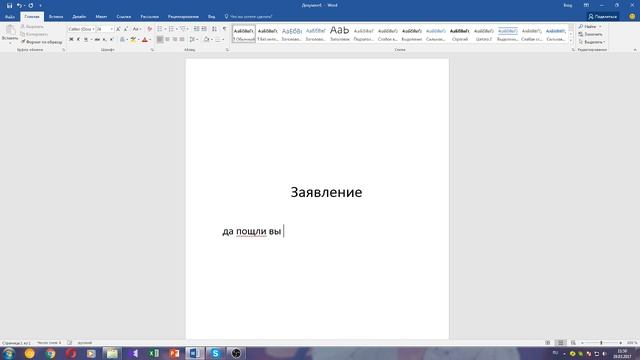640x360 pixels.
Task: Open the Вид ribbon tab
Action: [x=211, y=17]
